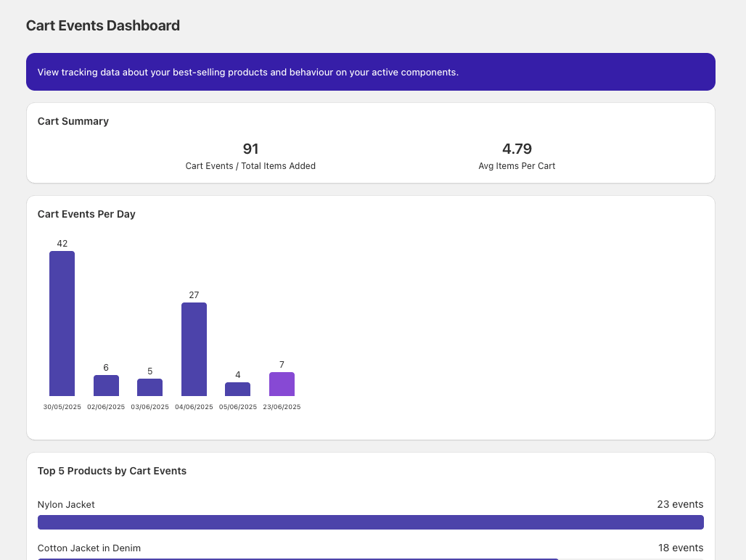Viewport: 746px width, 560px height.
Task: Click the Cart Events Dashboard title
Action: coord(102,25)
